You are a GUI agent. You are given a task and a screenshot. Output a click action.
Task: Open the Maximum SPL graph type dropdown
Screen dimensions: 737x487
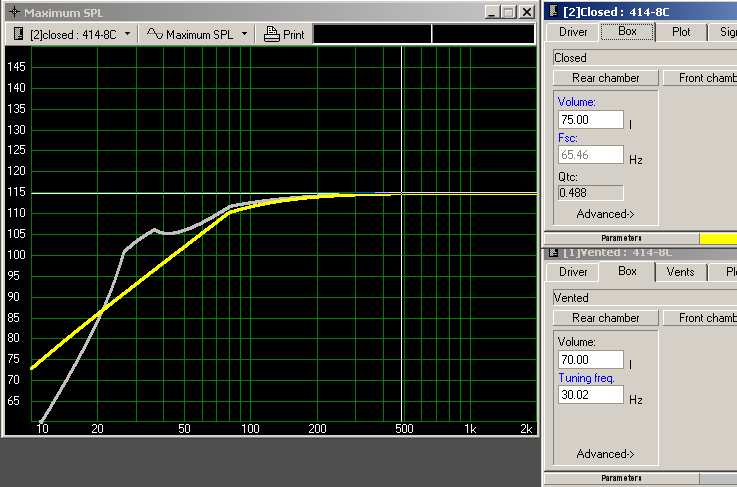coord(244,34)
